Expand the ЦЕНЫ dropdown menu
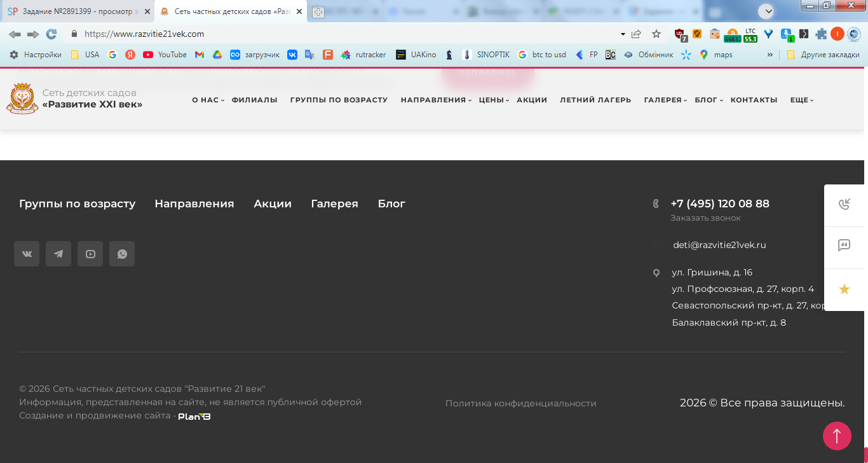 tap(494, 100)
